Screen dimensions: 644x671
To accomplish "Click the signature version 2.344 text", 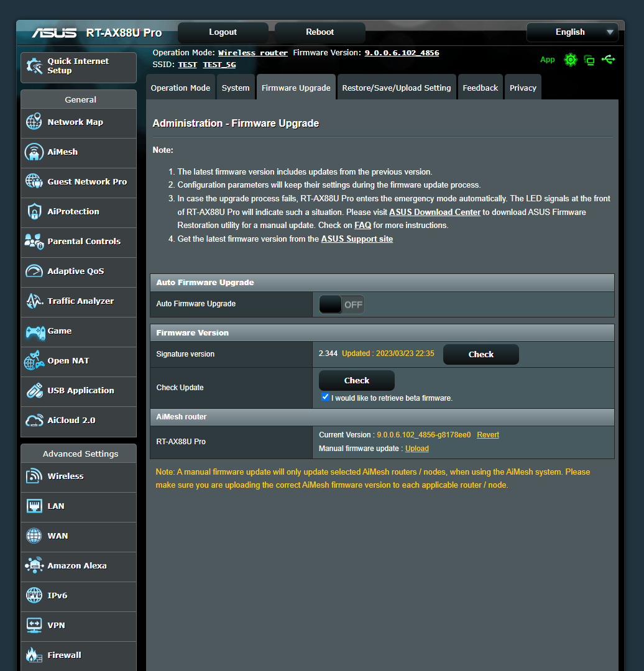I will coord(328,354).
